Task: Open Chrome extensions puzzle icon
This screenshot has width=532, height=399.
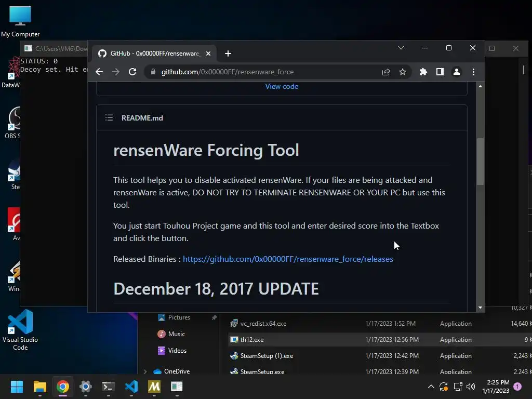Action: point(423,72)
